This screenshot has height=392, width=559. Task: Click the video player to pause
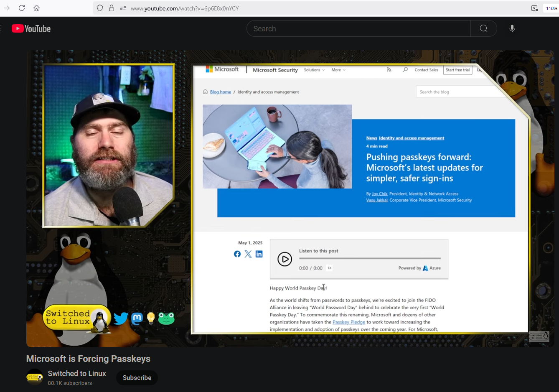tap(290, 199)
